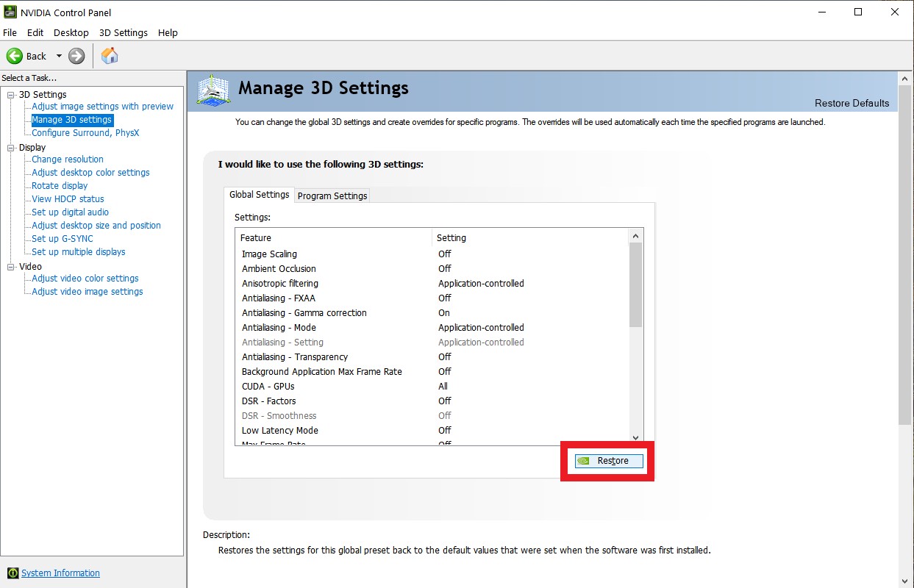Open Set up digital audio task
Screen dimensions: 914x588
[x=71, y=212]
